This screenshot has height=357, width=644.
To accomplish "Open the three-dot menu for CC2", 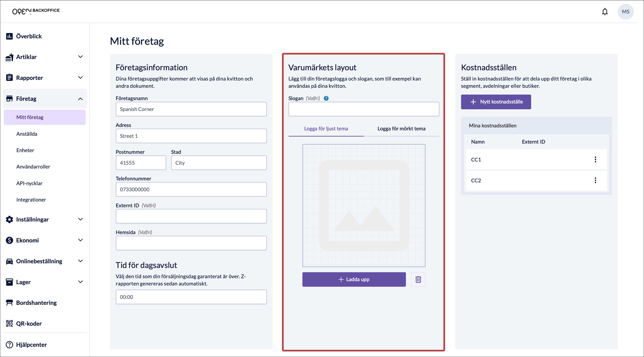I will (595, 180).
